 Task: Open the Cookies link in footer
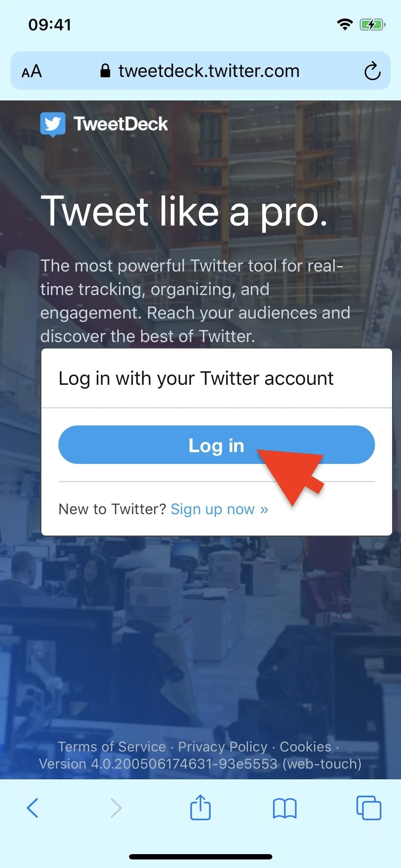[305, 747]
